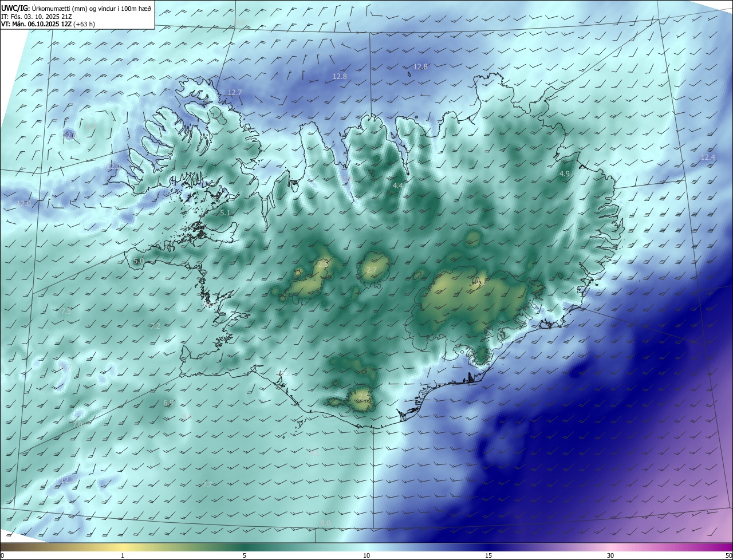Click the colorbar tick label 1
The image size is (733, 560).
coord(123,555)
